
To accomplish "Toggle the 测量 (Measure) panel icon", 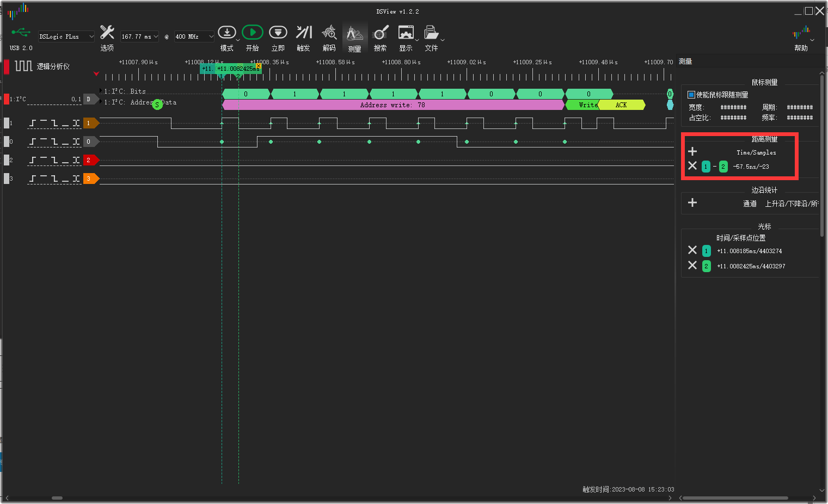I will [x=354, y=34].
